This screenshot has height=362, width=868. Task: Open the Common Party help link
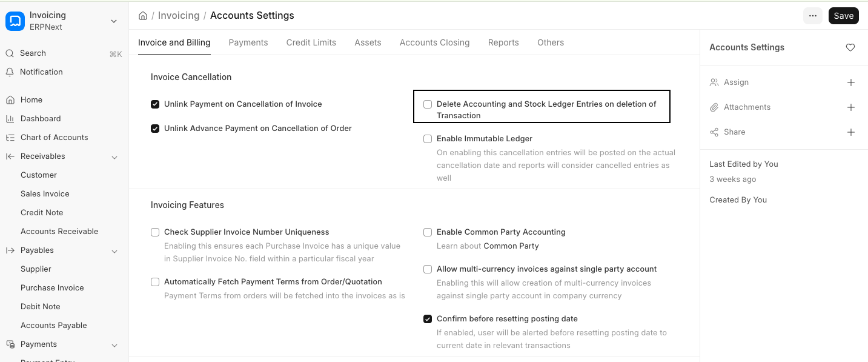511,246
